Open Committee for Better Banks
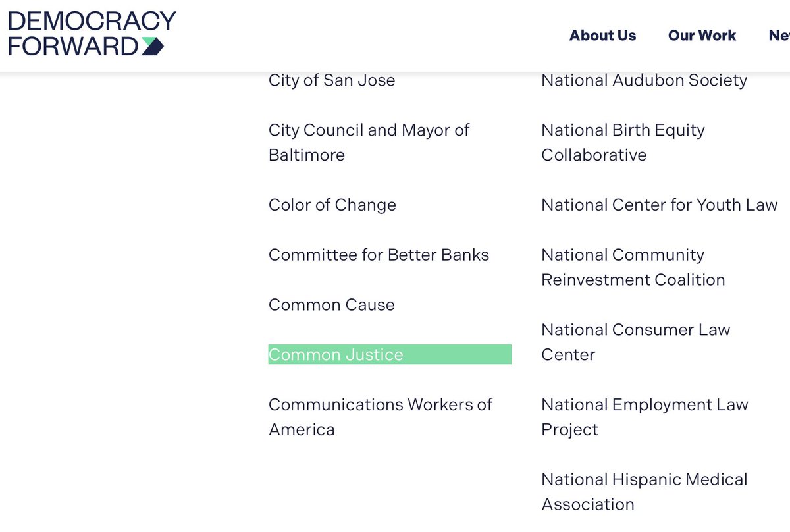 tap(379, 255)
